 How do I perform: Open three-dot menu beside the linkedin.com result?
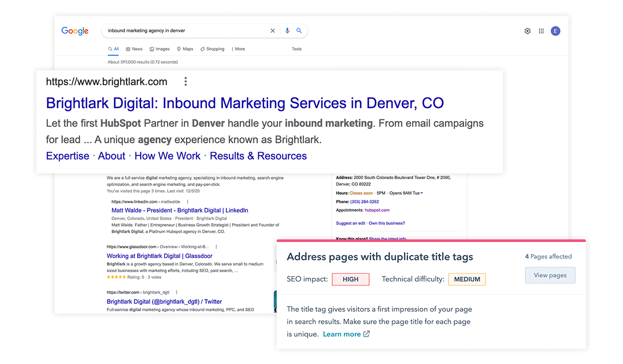point(187,201)
